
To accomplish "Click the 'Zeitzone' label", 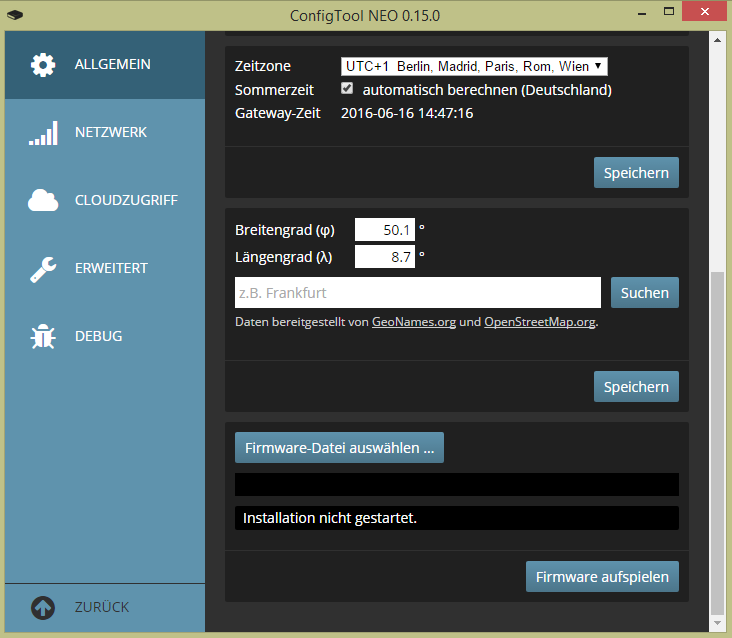I will point(263,66).
